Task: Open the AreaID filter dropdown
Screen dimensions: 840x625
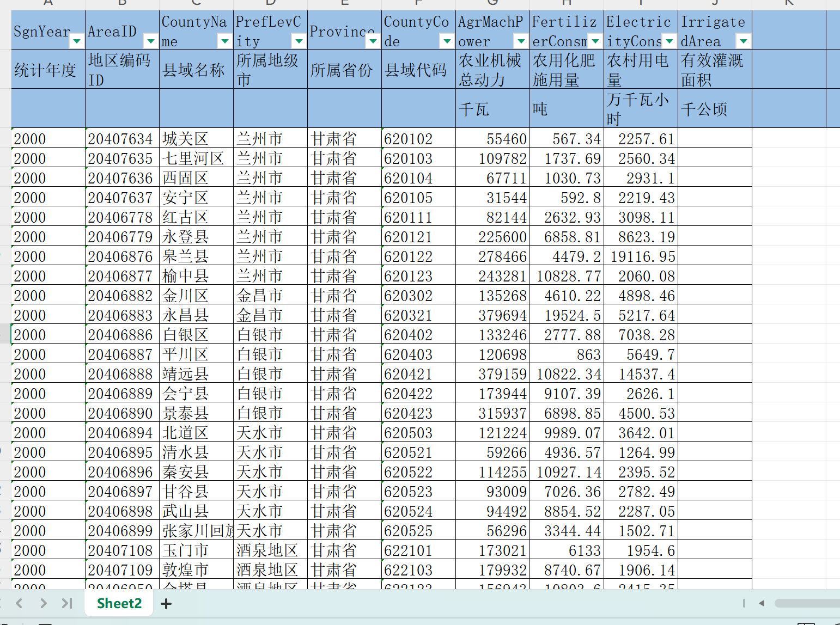Action: click(x=151, y=41)
